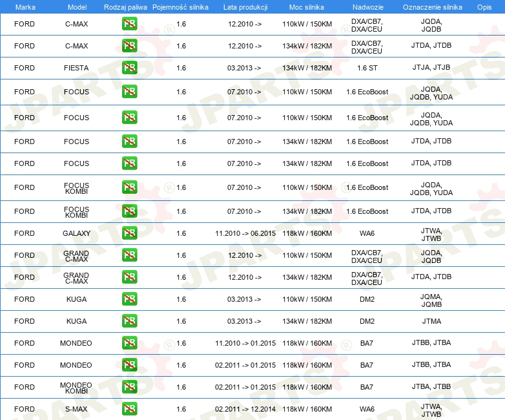This screenshot has width=505, height=420.
Task: Click '118kW / 160KM' in S-MAX row
Action: point(307,409)
